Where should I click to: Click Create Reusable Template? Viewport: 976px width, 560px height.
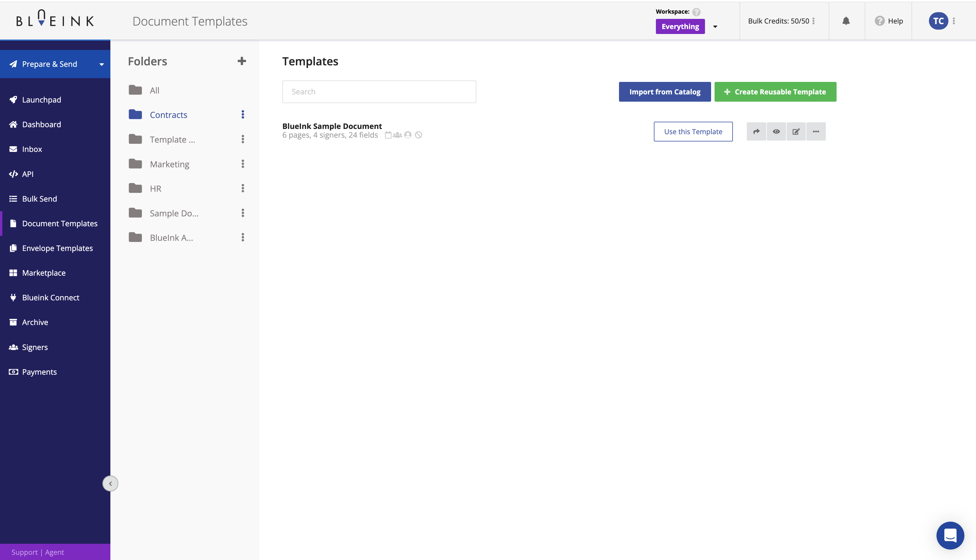tap(775, 91)
